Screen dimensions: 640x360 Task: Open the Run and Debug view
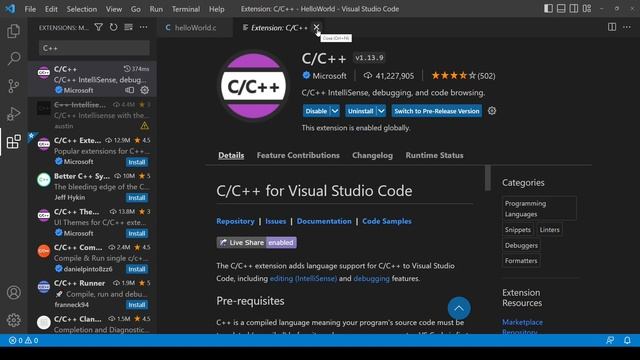click(13, 113)
